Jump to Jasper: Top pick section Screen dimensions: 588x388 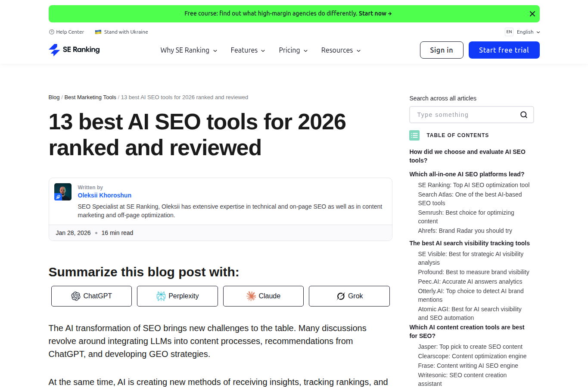click(x=470, y=347)
